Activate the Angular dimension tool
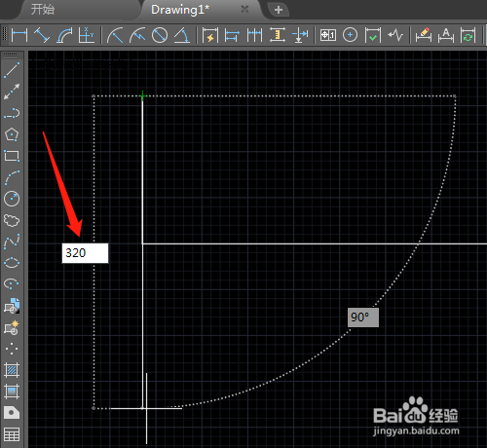The width and height of the screenshot is (487, 448). [x=182, y=35]
